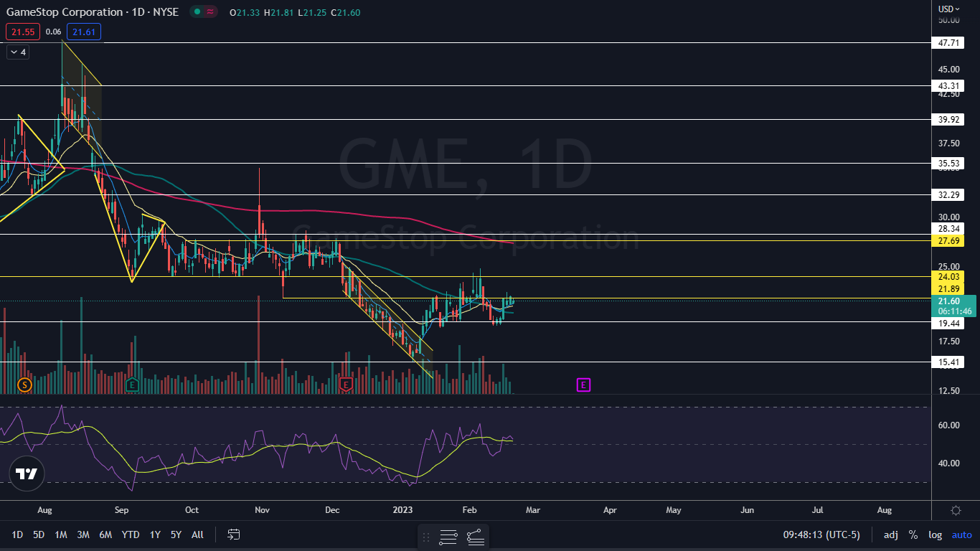This screenshot has height=551, width=980.
Task: Select the trend line drawing tool icon
Action: (475, 537)
